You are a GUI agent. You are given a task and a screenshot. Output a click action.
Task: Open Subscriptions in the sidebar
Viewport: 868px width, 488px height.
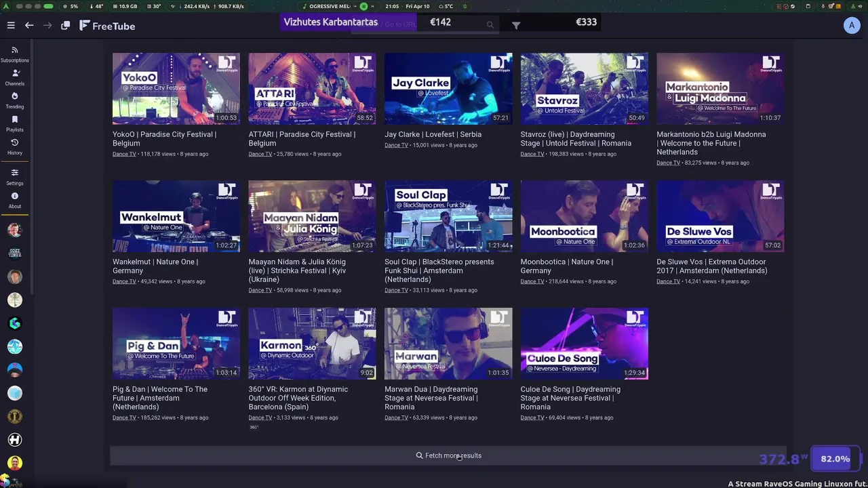15,54
